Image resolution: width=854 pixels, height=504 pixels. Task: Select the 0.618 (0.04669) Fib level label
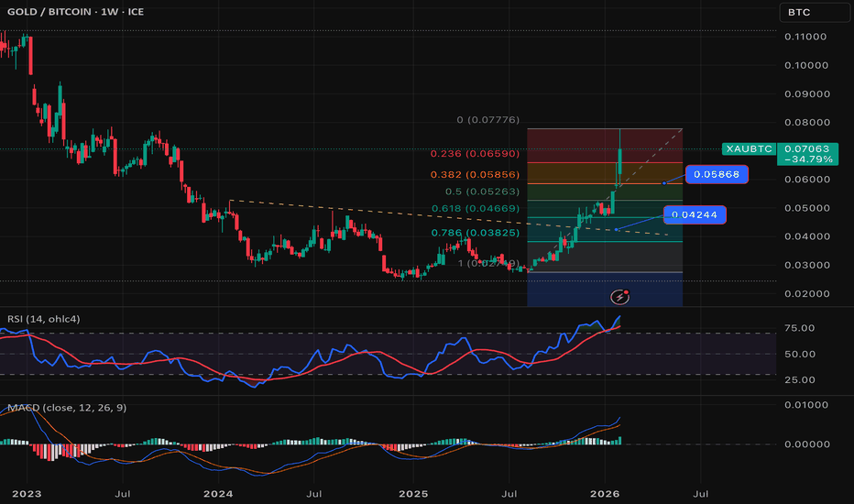[476, 209]
